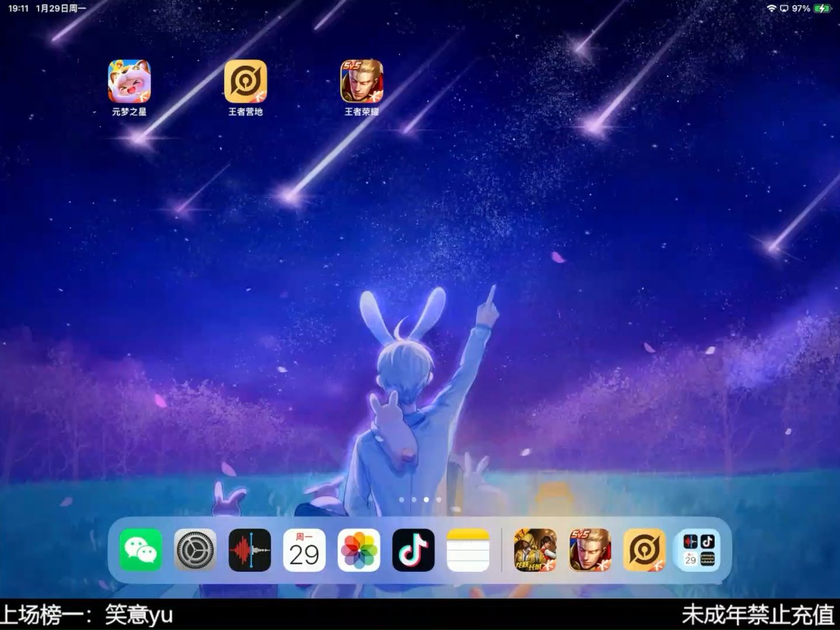Tap the 王者营地 label under the home icon

pyautogui.click(x=246, y=111)
